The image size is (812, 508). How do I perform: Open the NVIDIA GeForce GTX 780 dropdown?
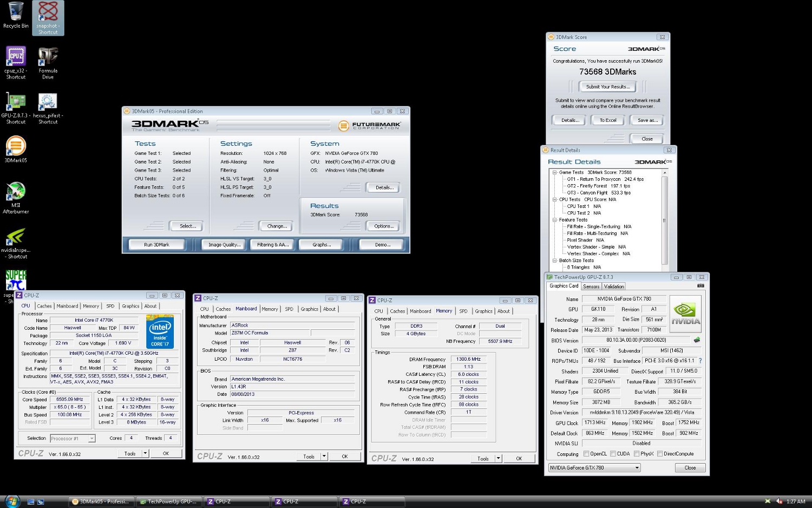click(x=594, y=468)
